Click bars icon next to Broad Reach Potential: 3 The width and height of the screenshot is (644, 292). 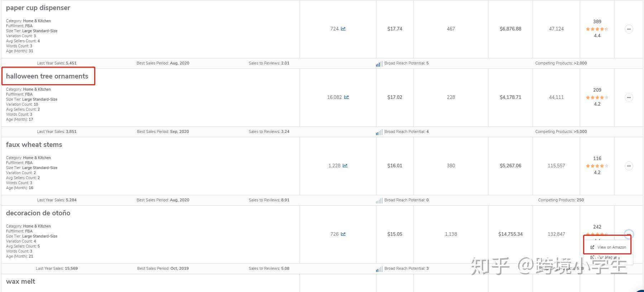[379, 269]
